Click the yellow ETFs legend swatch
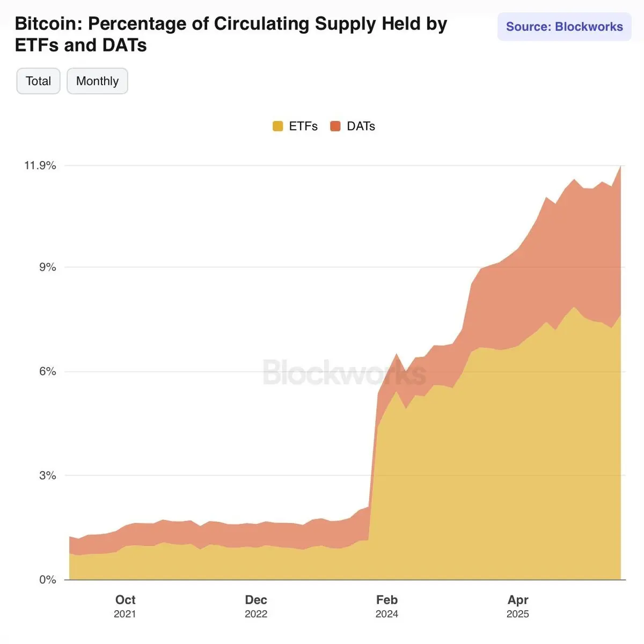The height and width of the screenshot is (644, 644). pos(277,126)
